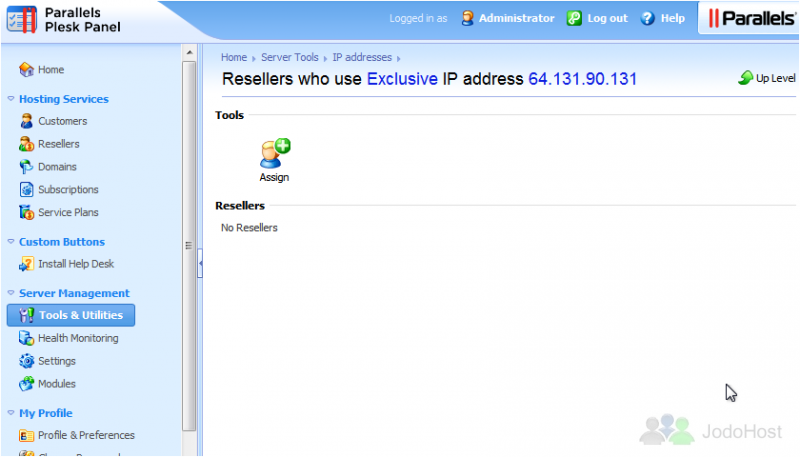Click the sidebar scrollbar up arrow

pos(189,53)
